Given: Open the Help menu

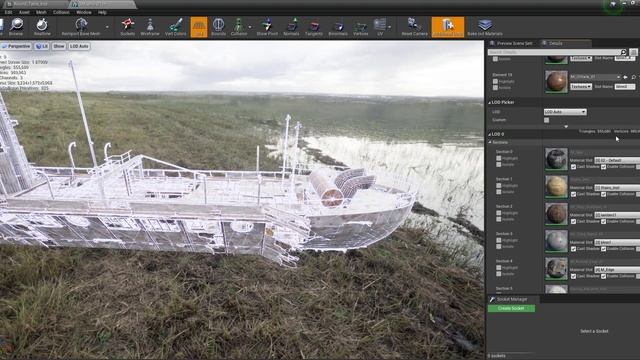Looking at the screenshot, I should tap(102, 12).
